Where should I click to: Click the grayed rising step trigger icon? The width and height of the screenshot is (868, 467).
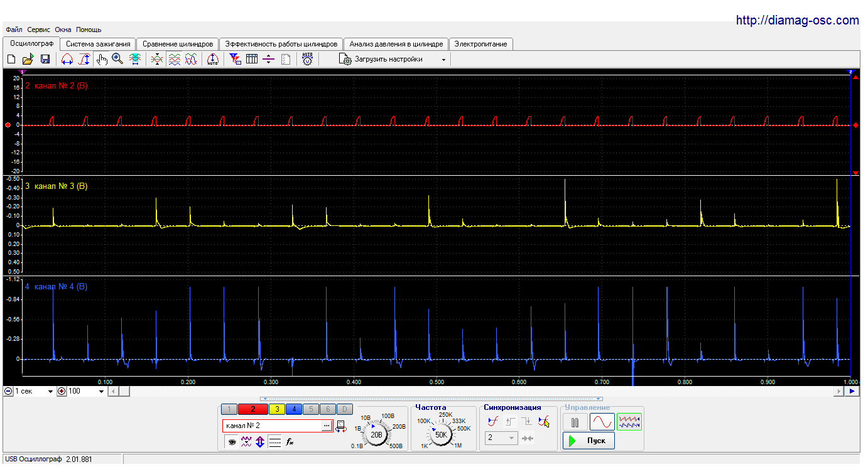pos(511,422)
